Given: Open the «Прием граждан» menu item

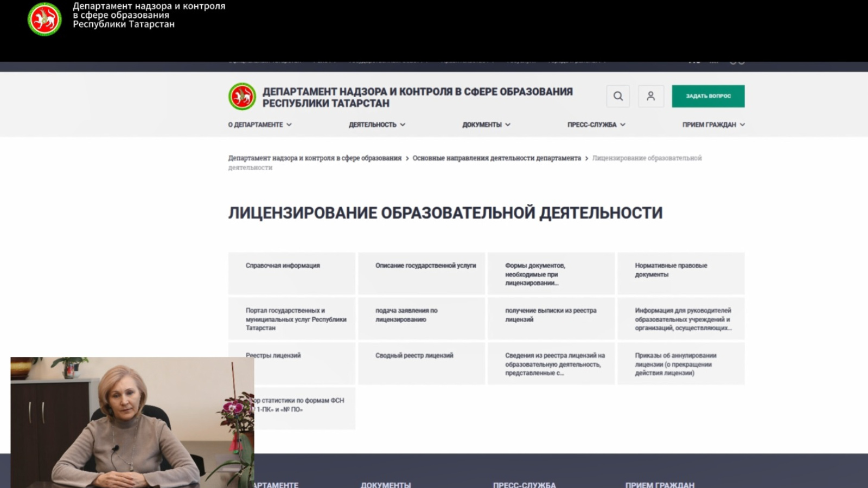Looking at the screenshot, I should 713,125.
